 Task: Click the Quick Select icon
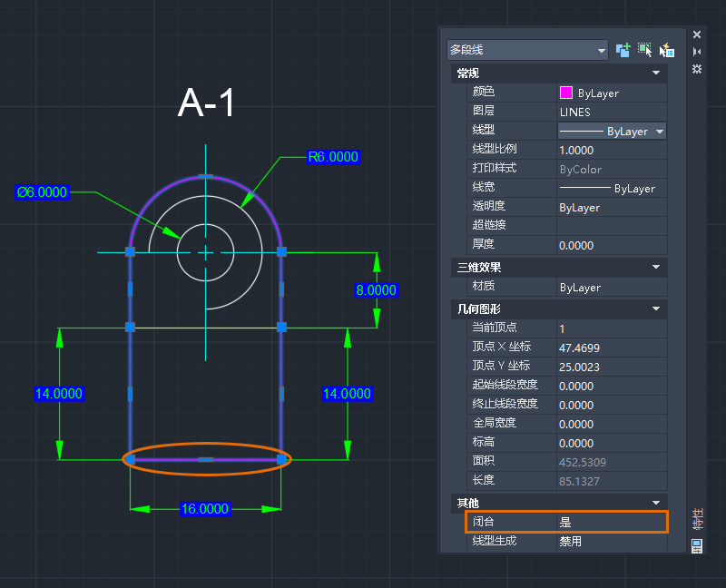667,50
